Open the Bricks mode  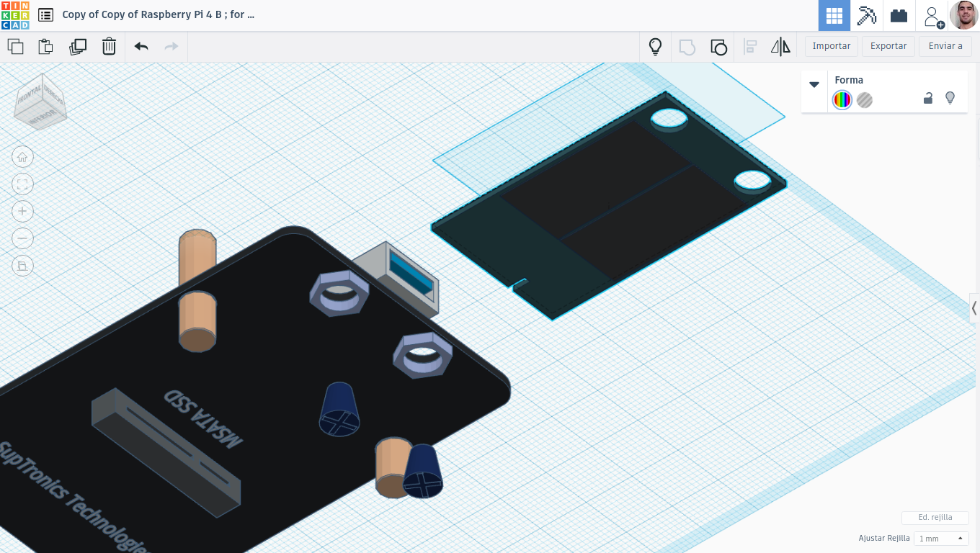tap(899, 15)
